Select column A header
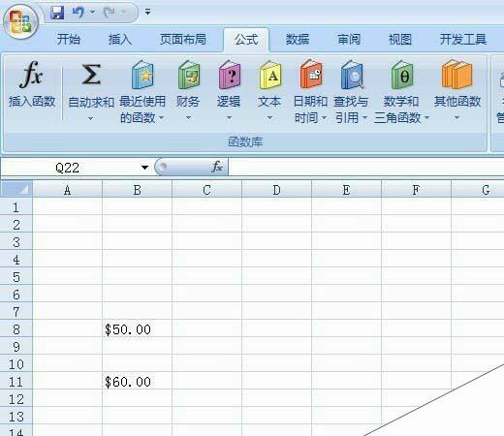 [x=67, y=190]
